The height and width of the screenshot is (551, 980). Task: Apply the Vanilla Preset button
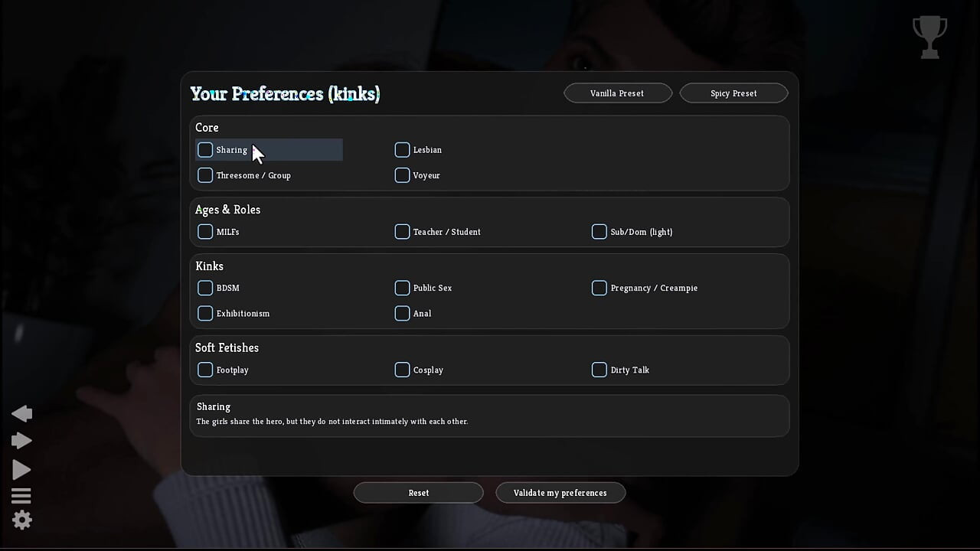coord(618,93)
